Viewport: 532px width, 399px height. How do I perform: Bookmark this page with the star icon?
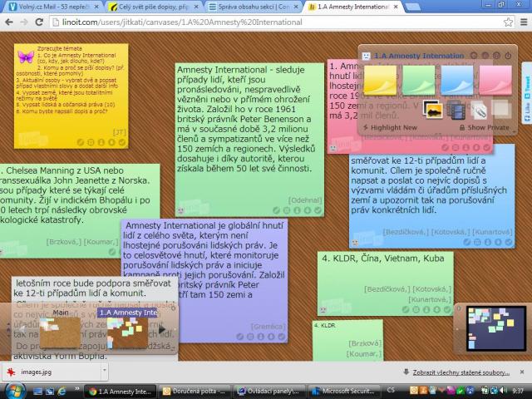tap(508, 22)
